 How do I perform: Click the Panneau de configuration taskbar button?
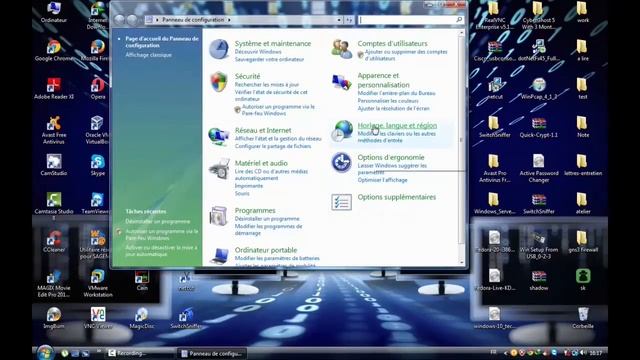(213, 353)
